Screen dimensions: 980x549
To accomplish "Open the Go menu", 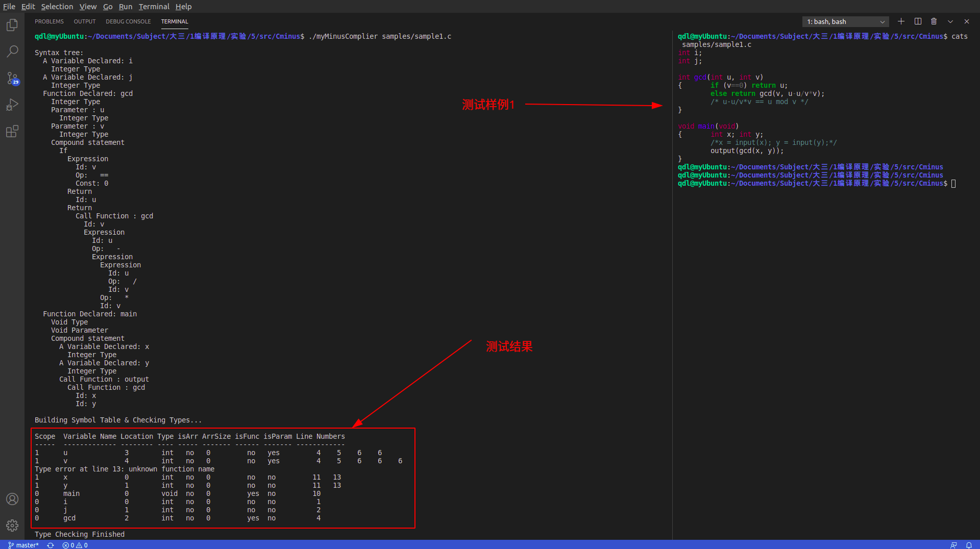I will tap(108, 7).
